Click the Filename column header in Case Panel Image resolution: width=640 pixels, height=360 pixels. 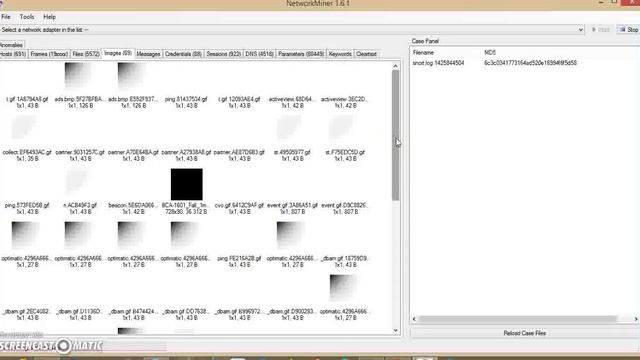click(423, 53)
